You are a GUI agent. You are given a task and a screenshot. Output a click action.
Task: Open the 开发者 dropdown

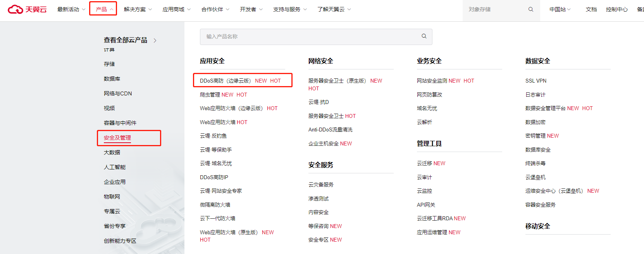pyautogui.click(x=251, y=9)
